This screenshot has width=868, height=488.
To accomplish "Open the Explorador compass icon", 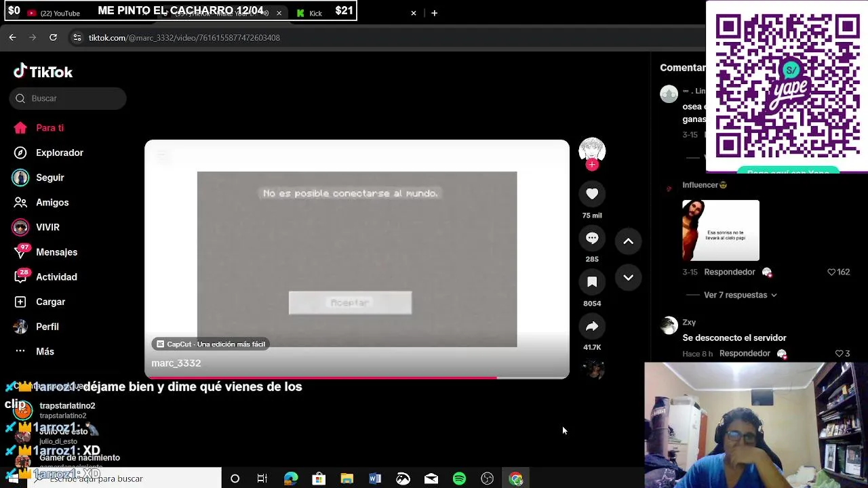I will (x=20, y=152).
